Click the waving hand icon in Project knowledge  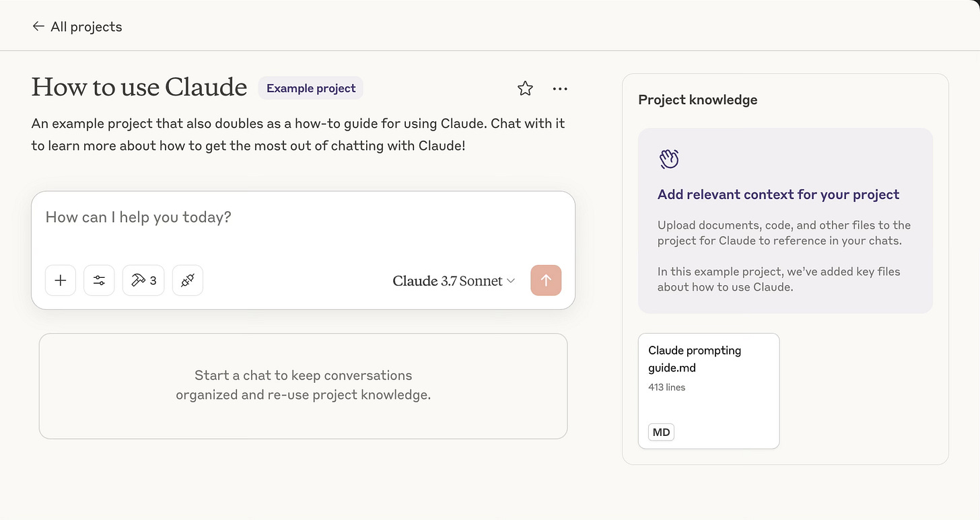point(668,159)
